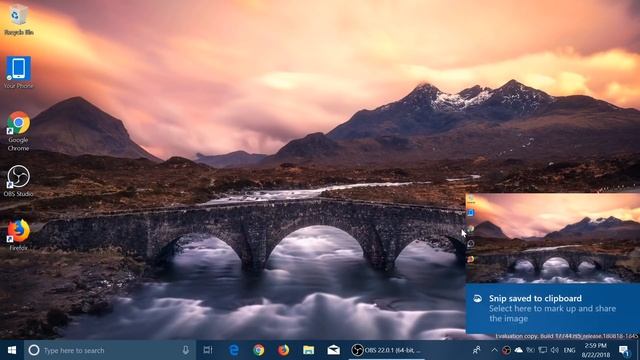
Task: Launch Chrome from the taskbar
Action: [258, 350]
